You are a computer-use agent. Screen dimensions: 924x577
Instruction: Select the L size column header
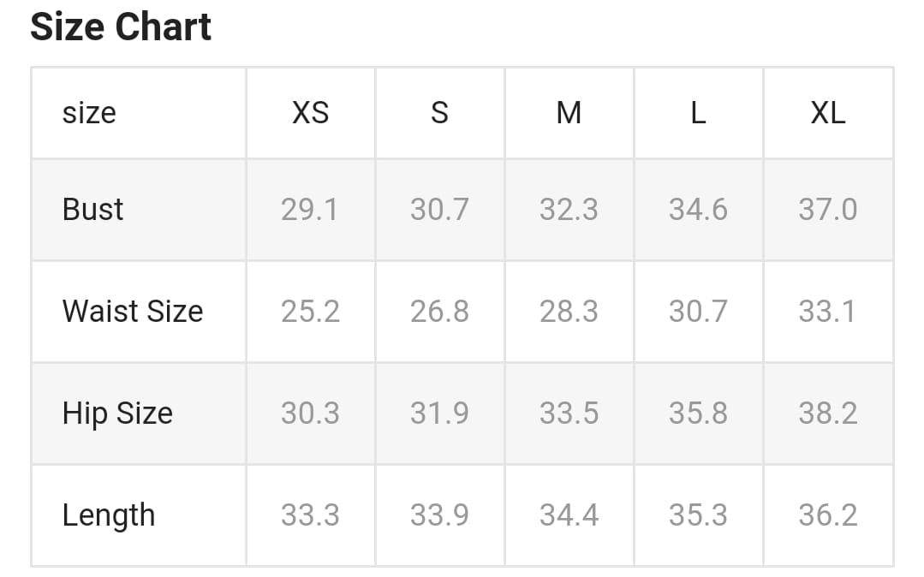coord(698,112)
